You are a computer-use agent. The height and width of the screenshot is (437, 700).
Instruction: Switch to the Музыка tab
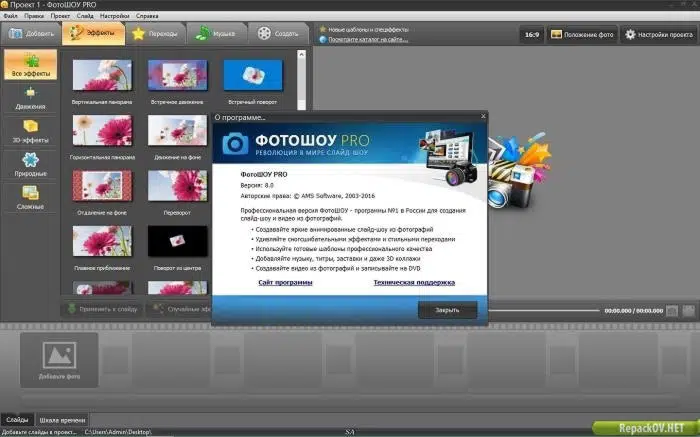216,33
